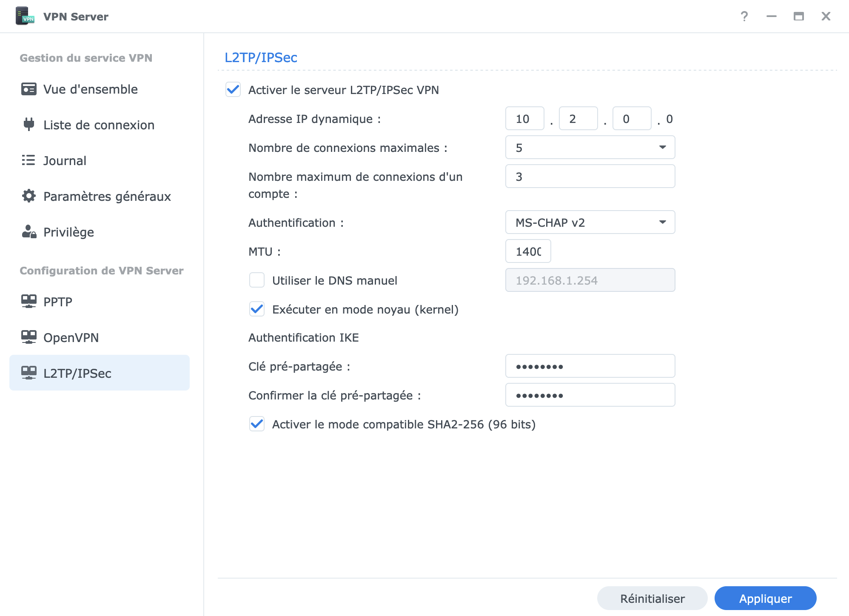Click the Réinitialiser button
This screenshot has height=616, width=849.
point(652,599)
